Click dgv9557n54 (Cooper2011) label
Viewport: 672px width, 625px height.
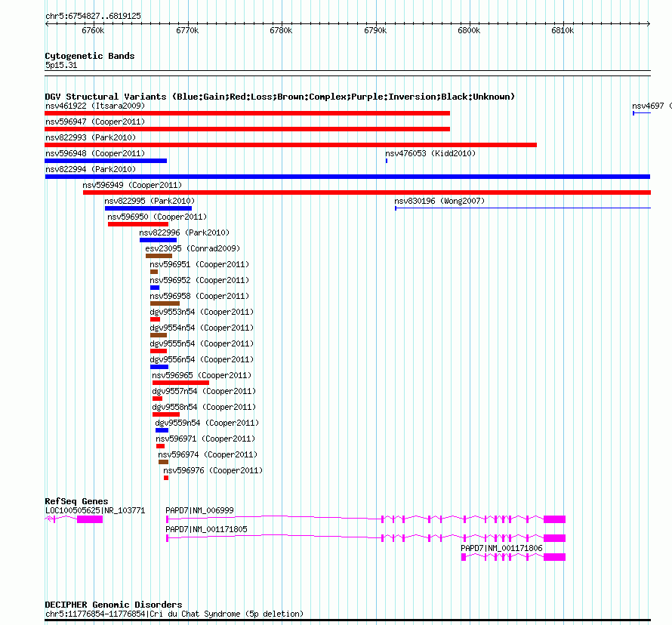tap(204, 391)
